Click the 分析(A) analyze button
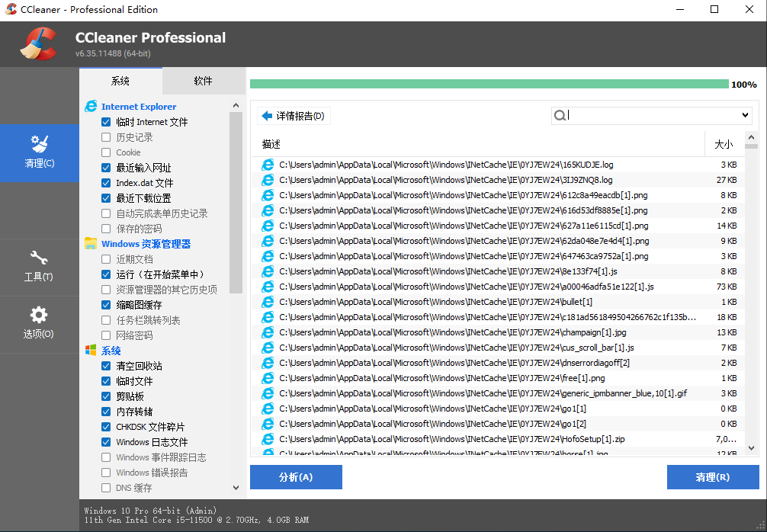The image size is (767, 532). click(x=296, y=477)
